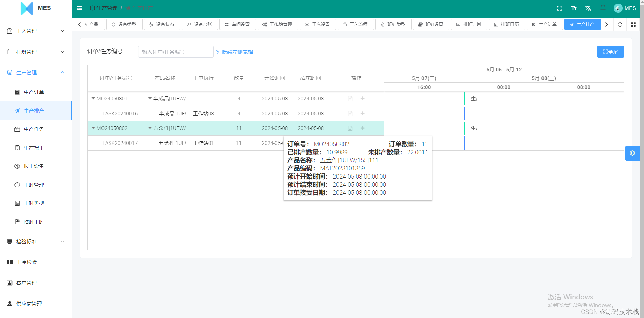Click the TASK20240017 task number cell

(120, 143)
